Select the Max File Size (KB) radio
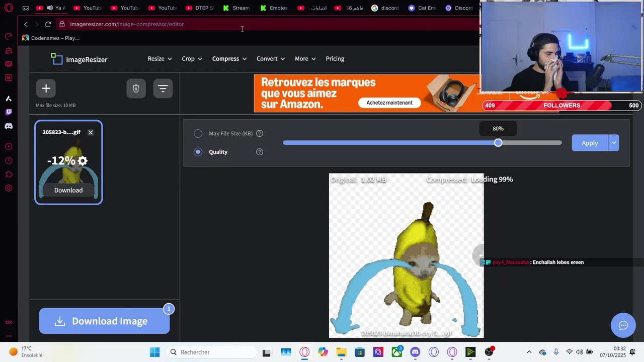This screenshot has width=644, height=362. click(x=198, y=133)
